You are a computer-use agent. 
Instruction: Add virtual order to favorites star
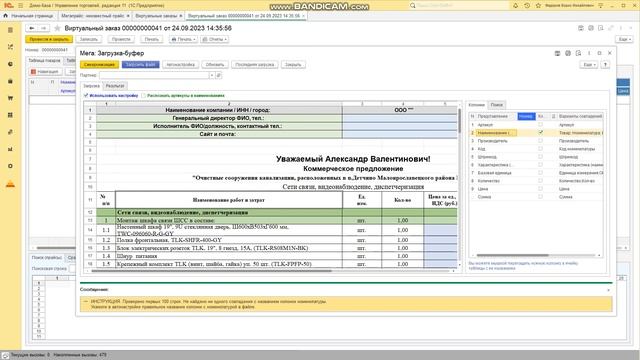pyautogui.click(x=58, y=28)
